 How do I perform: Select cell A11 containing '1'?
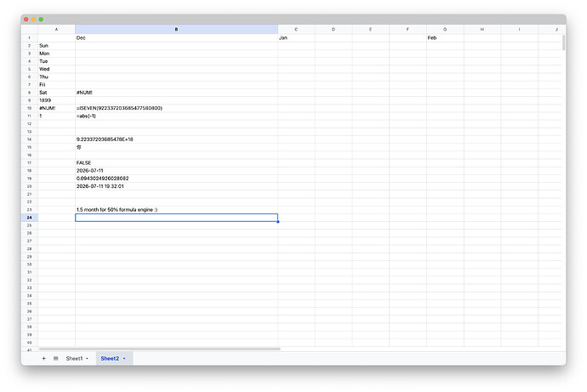56,116
